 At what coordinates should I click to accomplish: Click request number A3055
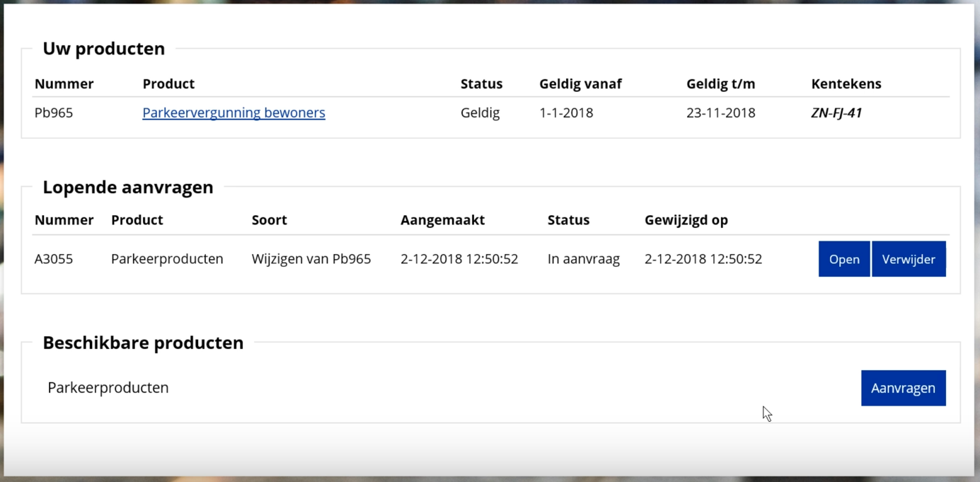pos(54,259)
